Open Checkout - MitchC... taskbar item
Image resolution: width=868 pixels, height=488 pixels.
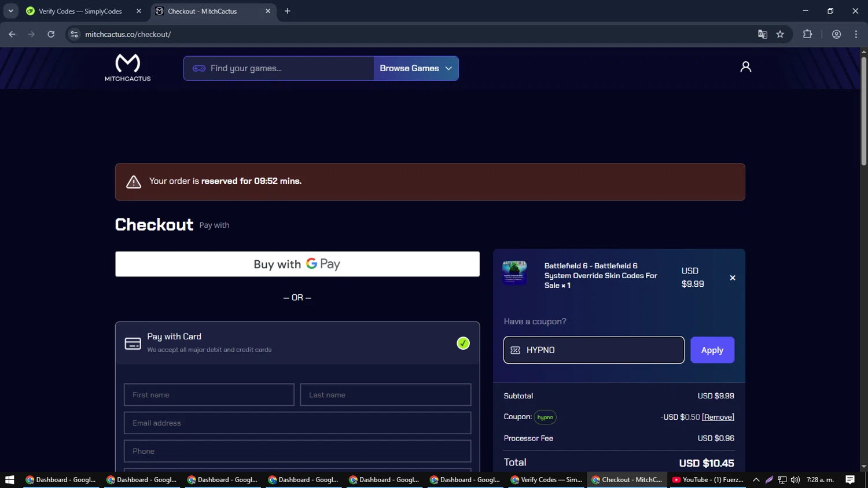pyautogui.click(x=627, y=480)
